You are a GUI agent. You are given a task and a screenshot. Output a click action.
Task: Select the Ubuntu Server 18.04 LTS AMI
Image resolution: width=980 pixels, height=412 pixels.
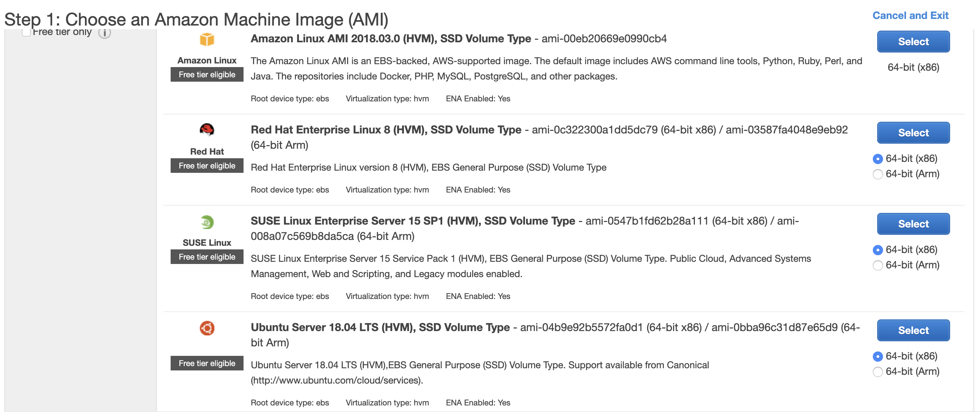pyautogui.click(x=913, y=331)
